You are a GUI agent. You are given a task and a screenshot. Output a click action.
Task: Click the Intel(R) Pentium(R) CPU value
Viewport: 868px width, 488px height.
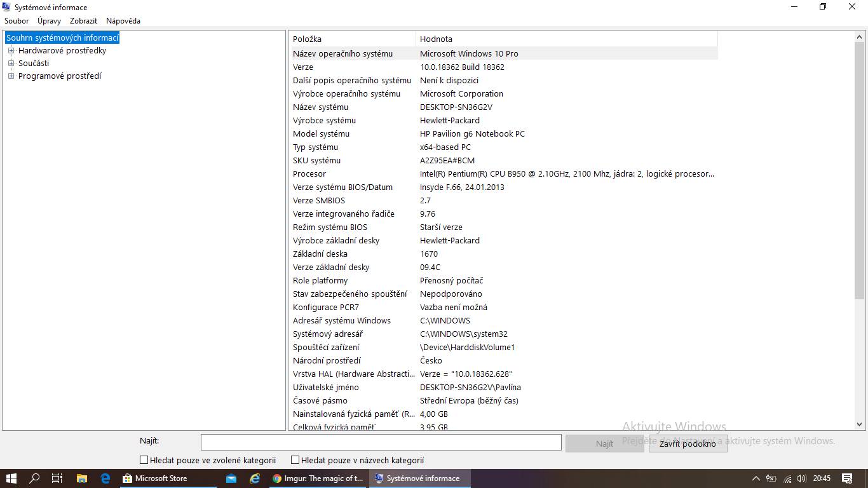pos(567,174)
